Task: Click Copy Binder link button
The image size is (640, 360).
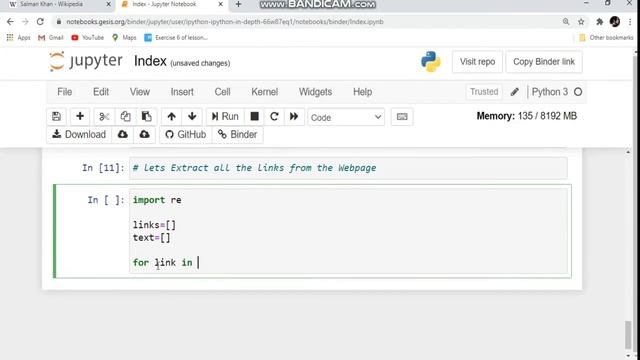Action: [544, 62]
